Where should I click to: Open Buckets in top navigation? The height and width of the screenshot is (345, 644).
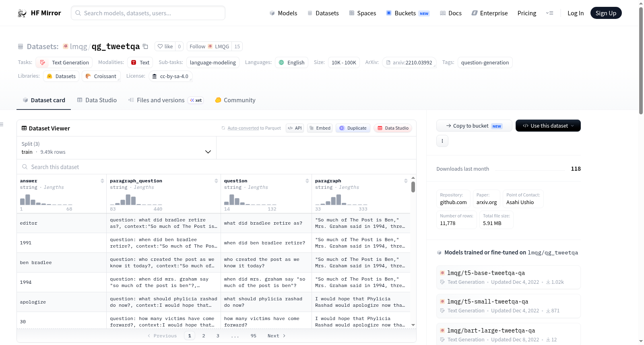click(408, 13)
